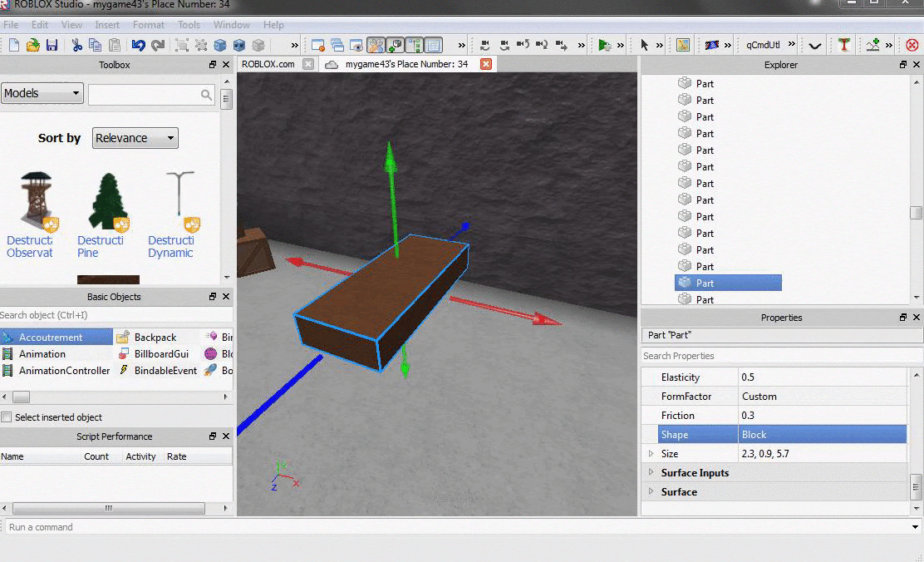Expand the Size property row
924x562 pixels.
651,453
